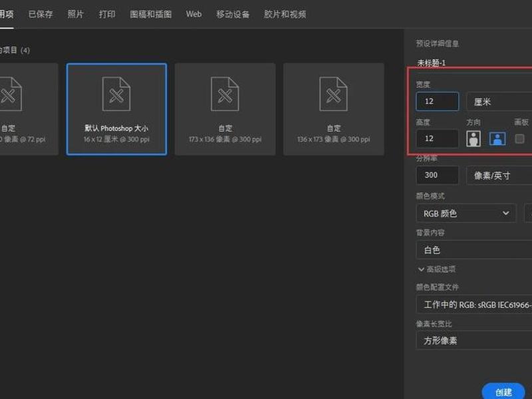532x399 pixels.
Task: Open the 方形像素 pixel aspect ratio dropdown
Action: pos(474,340)
